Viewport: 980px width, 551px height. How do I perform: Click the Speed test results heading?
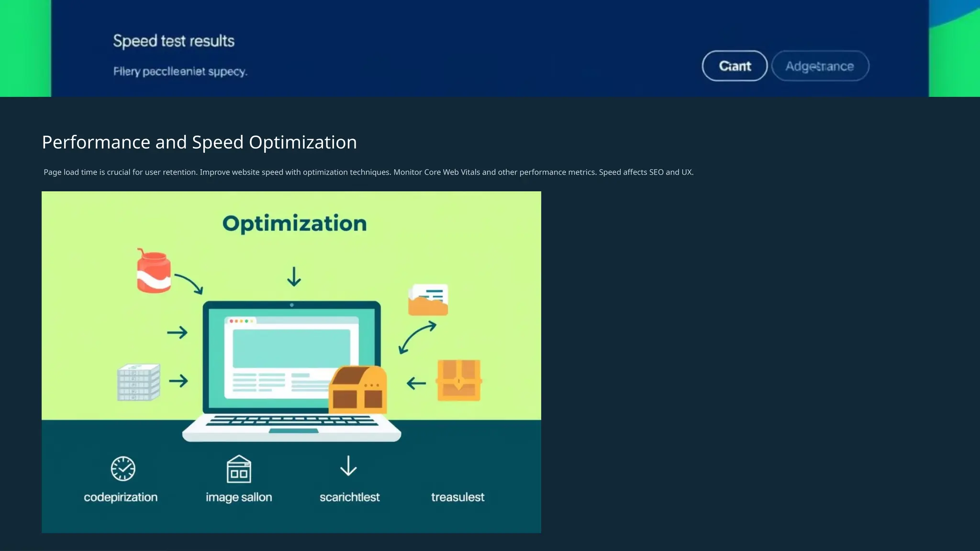[174, 41]
